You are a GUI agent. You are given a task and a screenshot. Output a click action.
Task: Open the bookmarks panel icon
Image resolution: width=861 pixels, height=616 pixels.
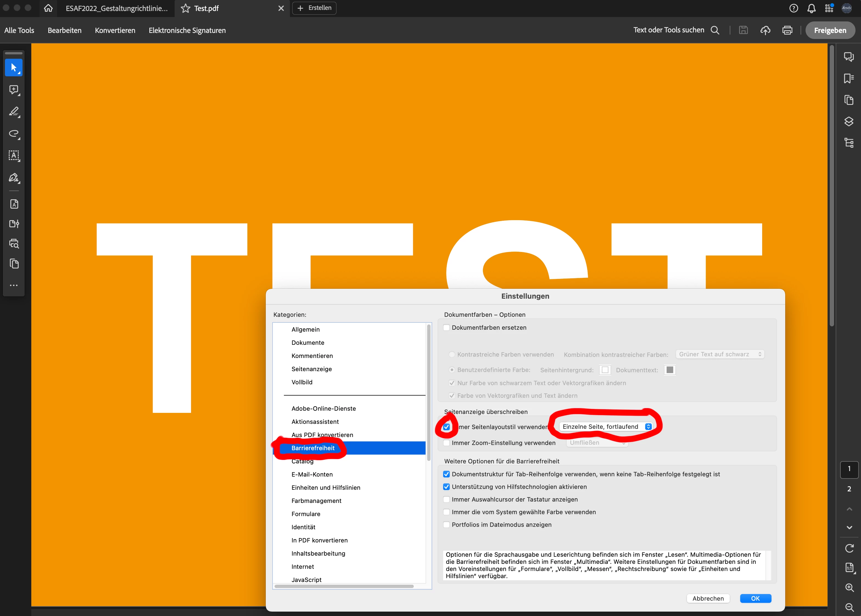point(848,79)
